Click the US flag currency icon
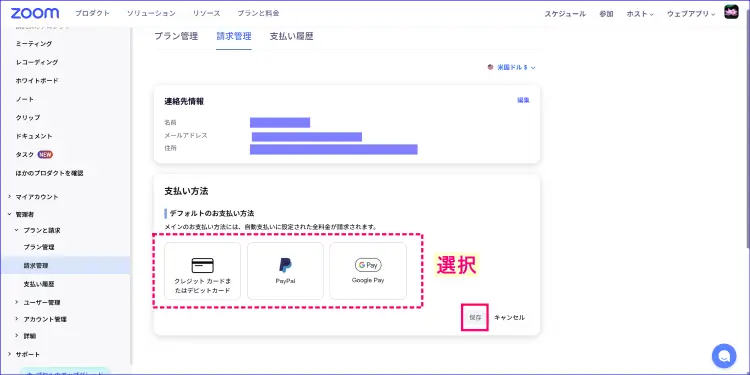 click(x=490, y=67)
